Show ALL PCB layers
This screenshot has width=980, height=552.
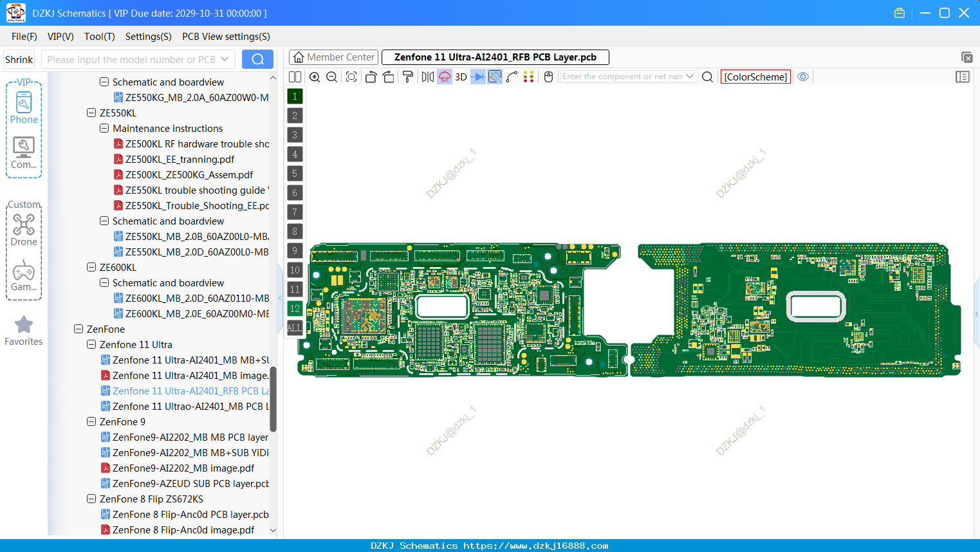pyautogui.click(x=295, y=328)
